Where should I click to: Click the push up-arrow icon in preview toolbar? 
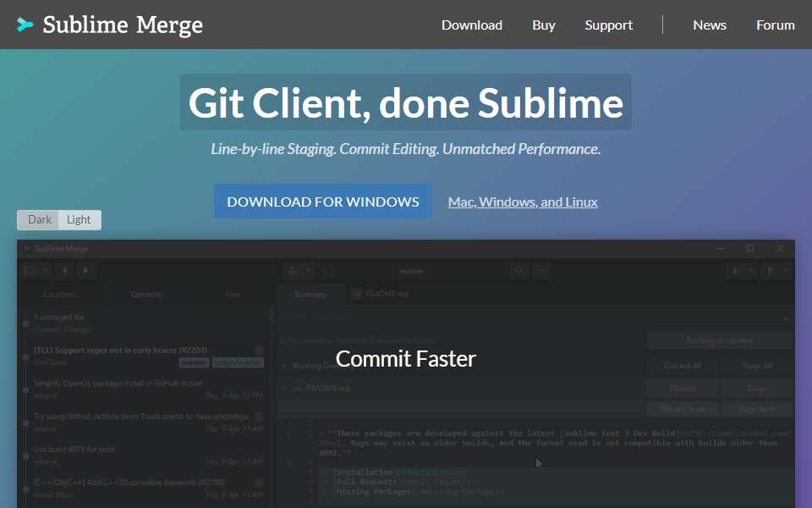coord(770,271)
